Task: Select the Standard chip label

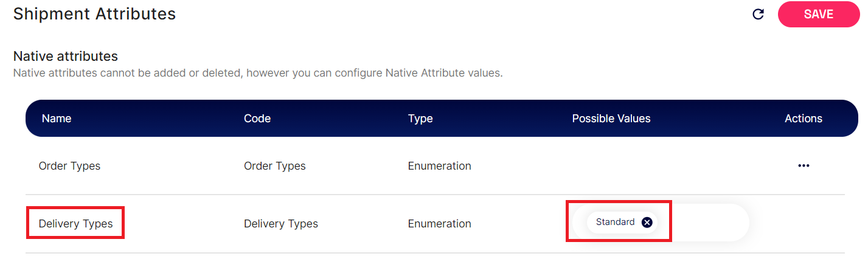Action: tap(615, 222)
